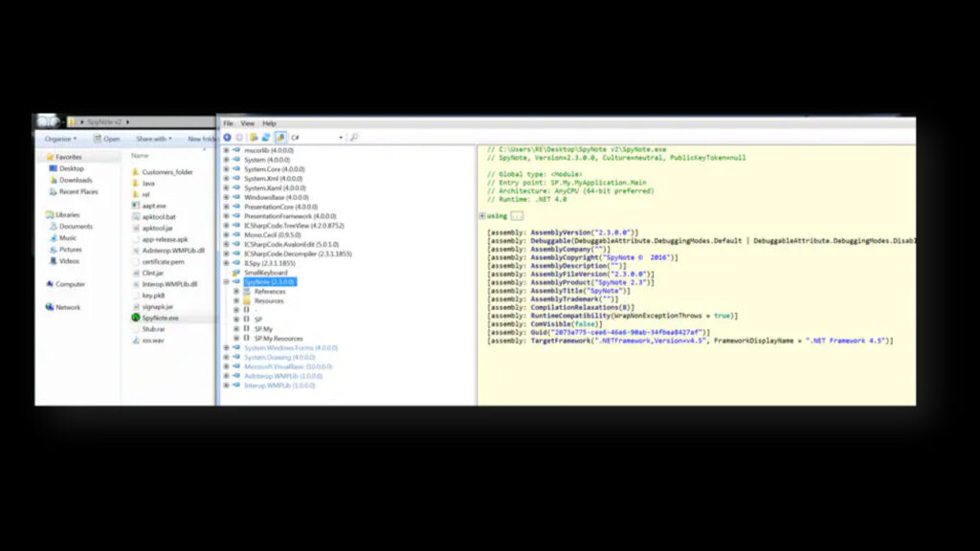Click the Reload assemblies icon in ILSpy
This screenshot has height=551, width=980.
(266, 138)
